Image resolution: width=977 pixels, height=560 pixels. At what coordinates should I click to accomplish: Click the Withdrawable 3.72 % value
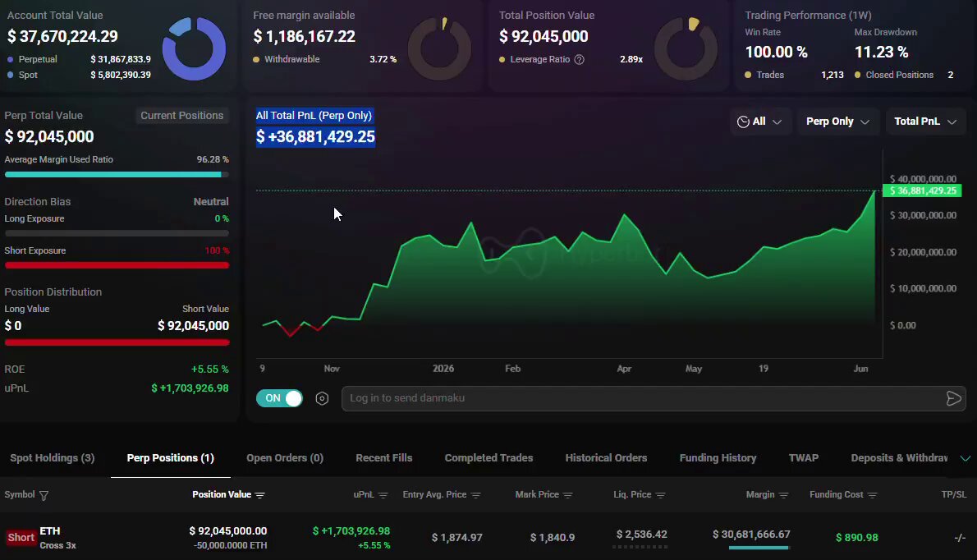tap(383, 60)
